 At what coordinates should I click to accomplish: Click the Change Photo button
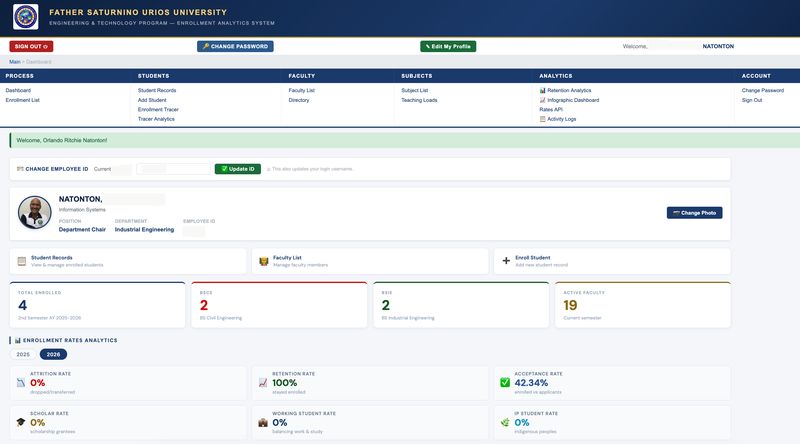tap(694, 213)
